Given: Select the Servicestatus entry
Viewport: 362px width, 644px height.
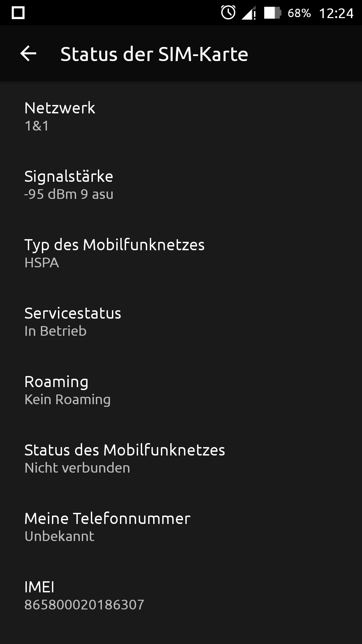Looking at the screenshot, I should 181,322.
